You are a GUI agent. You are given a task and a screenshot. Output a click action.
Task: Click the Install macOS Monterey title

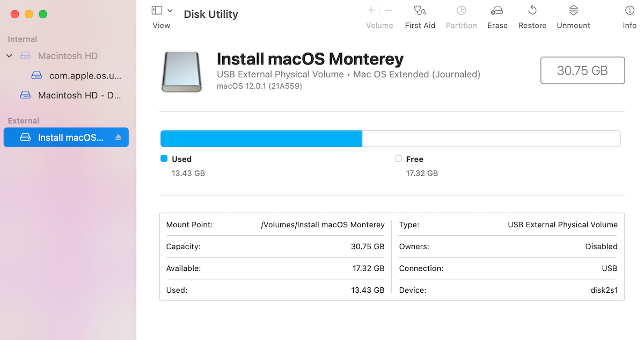[310, 59]
